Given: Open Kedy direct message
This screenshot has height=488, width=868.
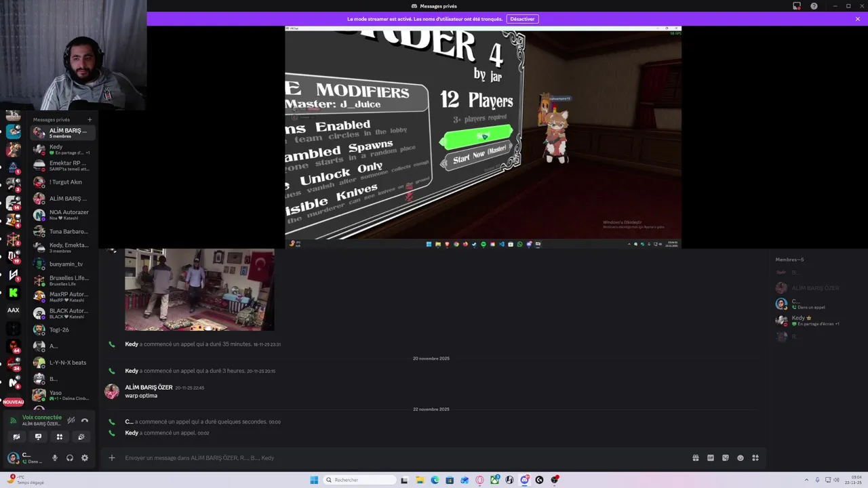Looking at the screenshot, I should point(61,149).
